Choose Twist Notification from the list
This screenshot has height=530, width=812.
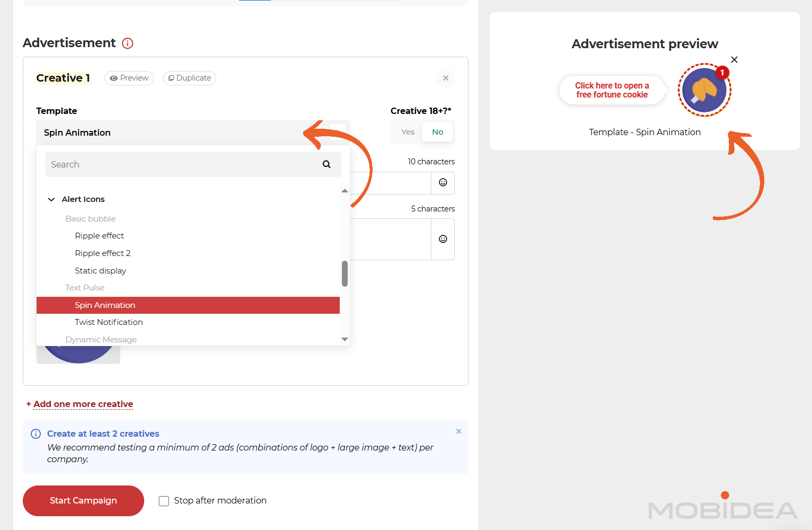pyautogui.click(x=109, y=322)
